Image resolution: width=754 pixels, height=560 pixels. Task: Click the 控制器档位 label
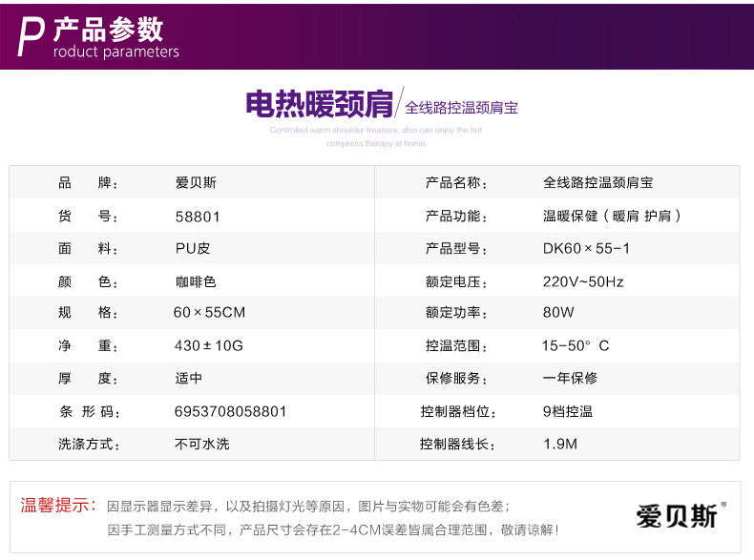coord(459,411)
